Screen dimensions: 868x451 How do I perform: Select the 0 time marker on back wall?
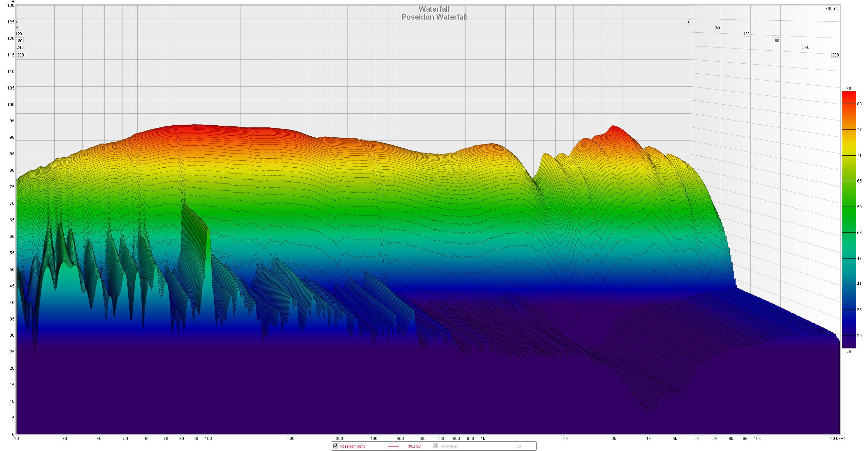(x=689, y=22)
